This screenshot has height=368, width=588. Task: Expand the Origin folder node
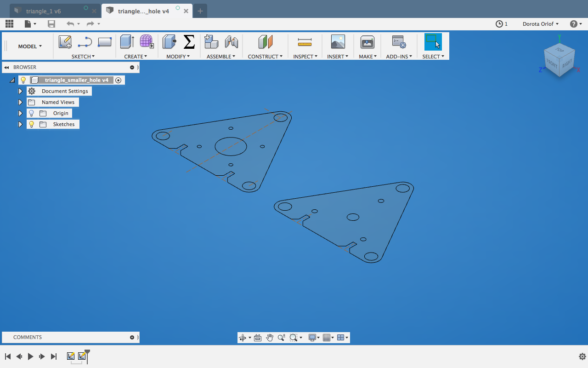click(20, 113)
